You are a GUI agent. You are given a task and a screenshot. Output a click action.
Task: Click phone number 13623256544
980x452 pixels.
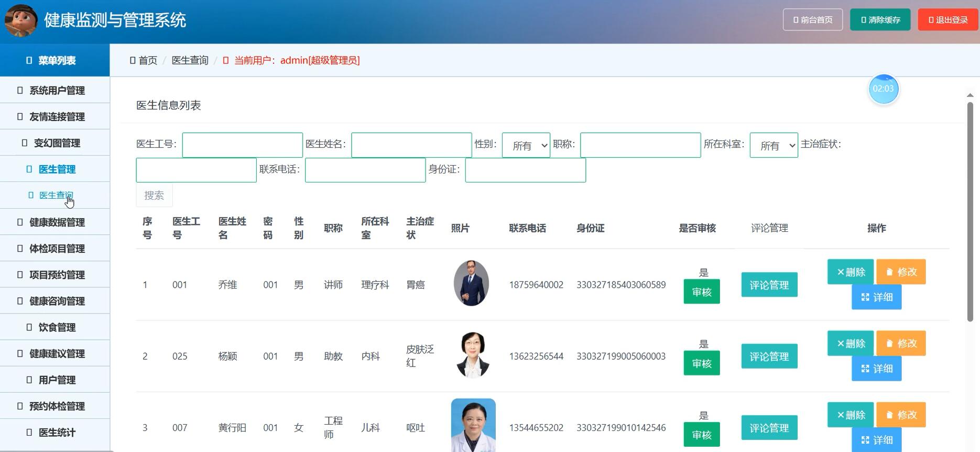pos(536,356)
